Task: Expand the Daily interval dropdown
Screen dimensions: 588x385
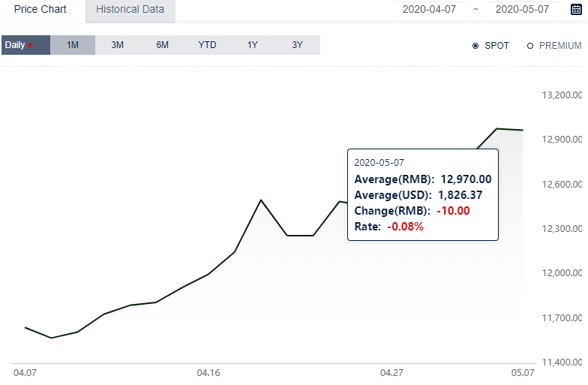Action: (25, 45)
